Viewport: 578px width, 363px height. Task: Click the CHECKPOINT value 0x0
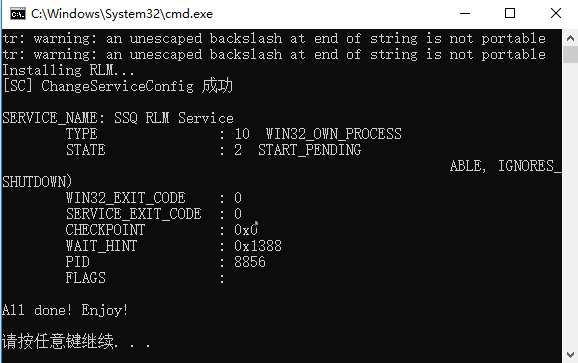[x=246, y=230]
